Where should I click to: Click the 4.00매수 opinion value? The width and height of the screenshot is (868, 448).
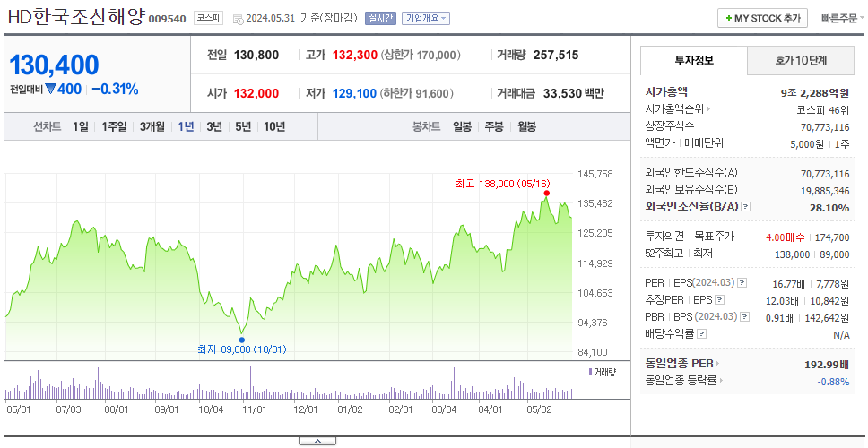[786, 237]
